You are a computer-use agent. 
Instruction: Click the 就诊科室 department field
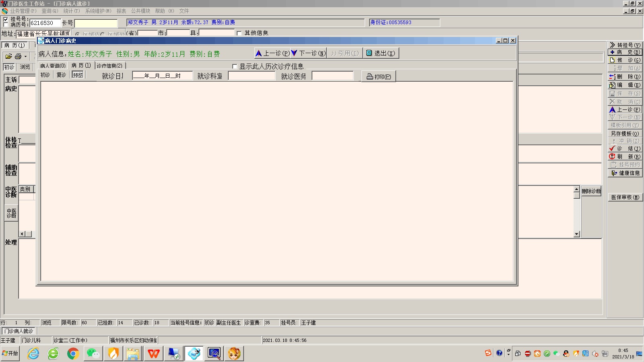click(252, 76)
